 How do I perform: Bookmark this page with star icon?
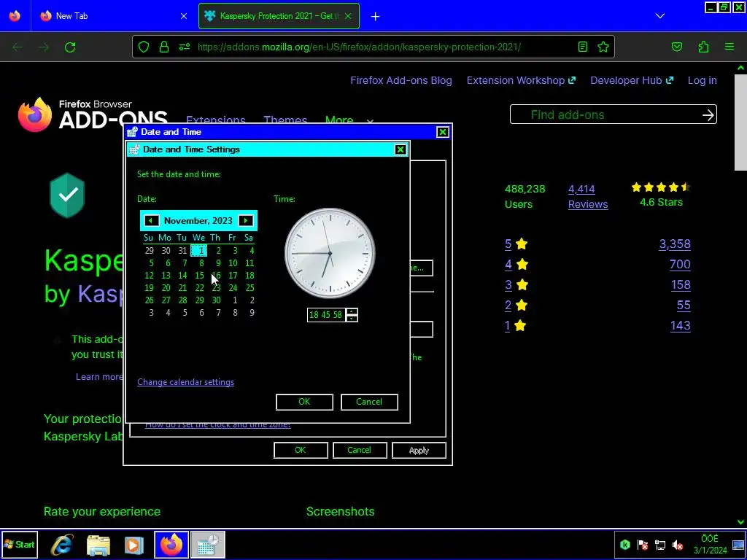603,47
